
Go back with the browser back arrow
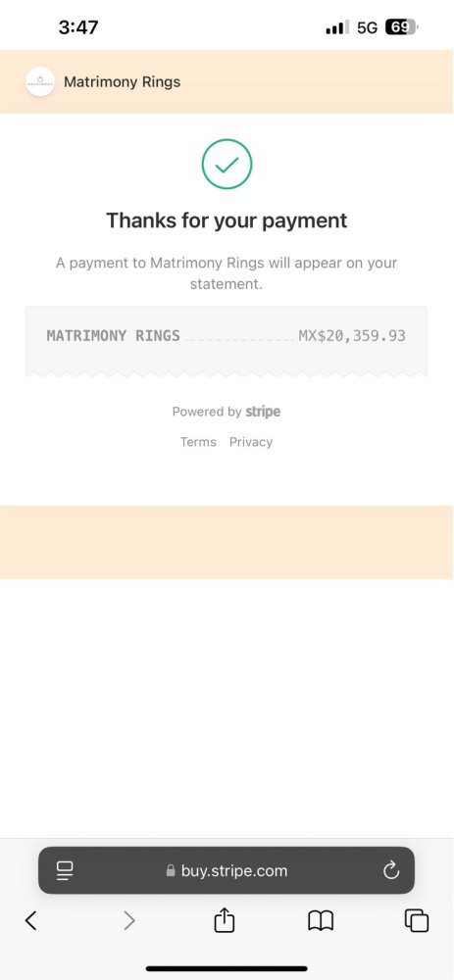pos(30,920)
